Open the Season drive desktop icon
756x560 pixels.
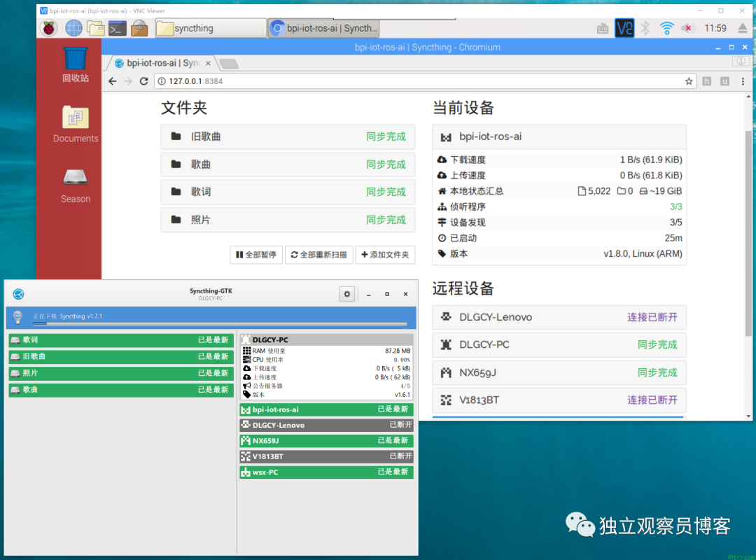(x=75, y=185)
